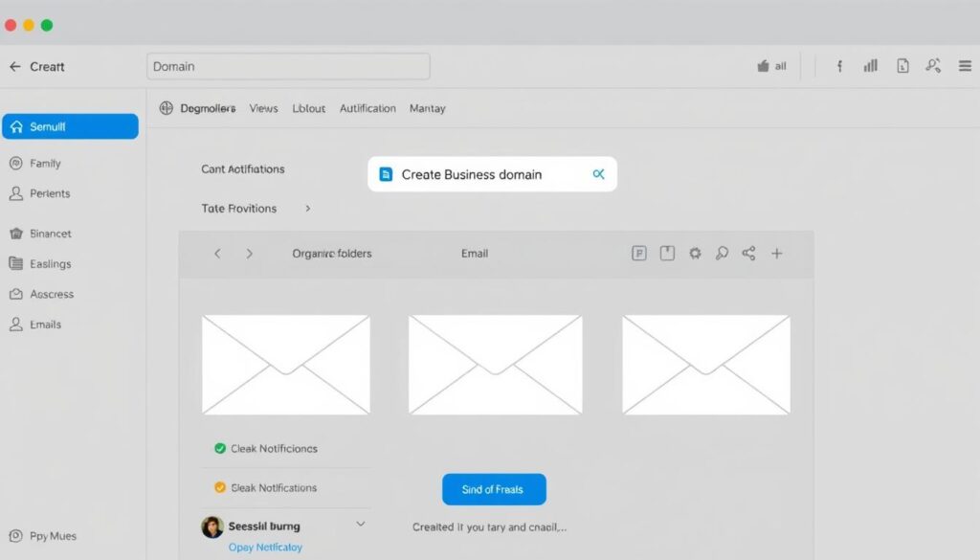Screen dimensions: 980x560
Task: Toggle the blue search icon beside Create Business domain
Action: pos(599,174)
